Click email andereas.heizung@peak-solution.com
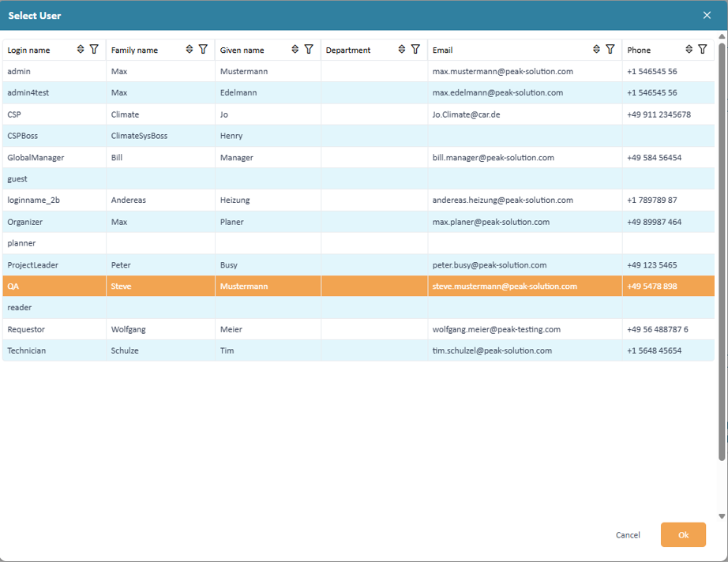 503,200
